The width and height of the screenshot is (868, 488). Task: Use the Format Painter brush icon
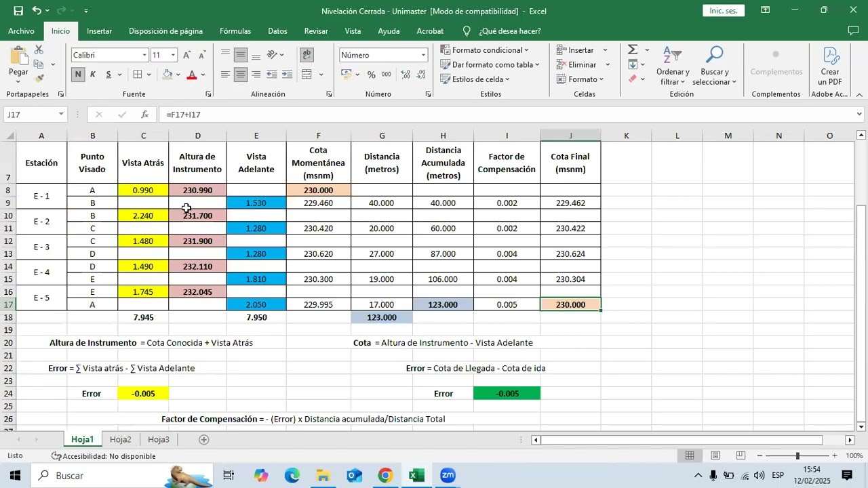[39, 79]
